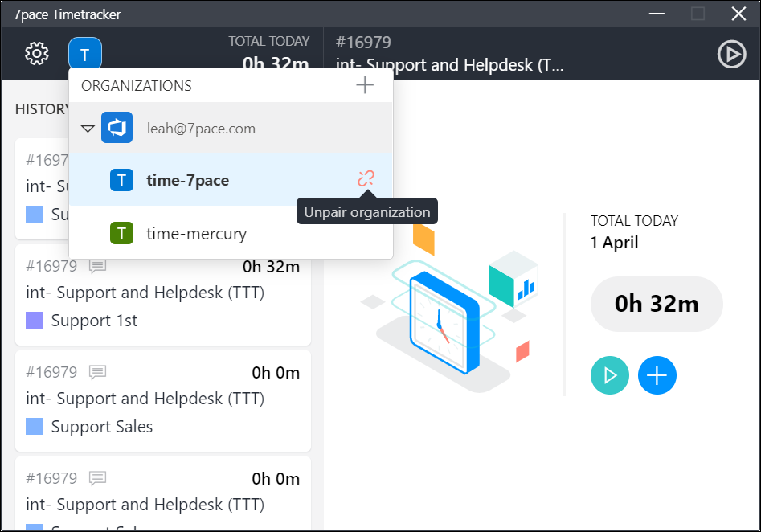761x532 pixels.
Task: Collapse the leah@7pace.com account
Action: [x=88, y=129]
